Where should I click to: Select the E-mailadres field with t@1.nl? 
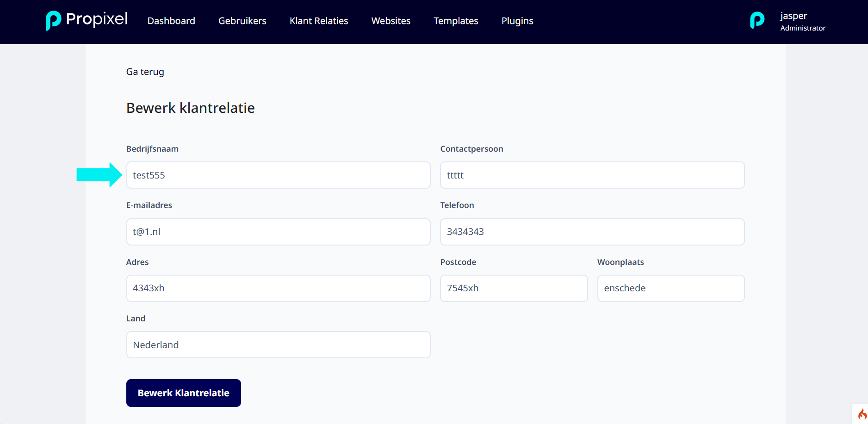pos(279,232)
